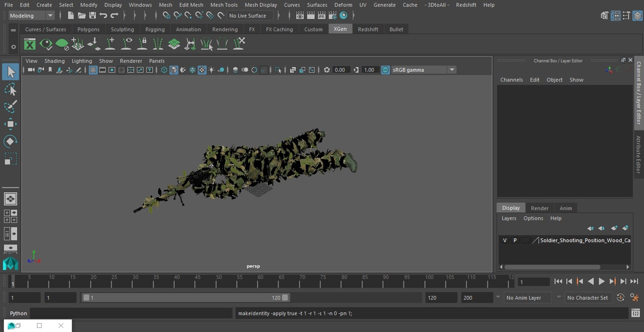This screenshot has width=644, height=332.
Task: Click the viewport gamma value 1.00
Action: (x=369, y=70)
